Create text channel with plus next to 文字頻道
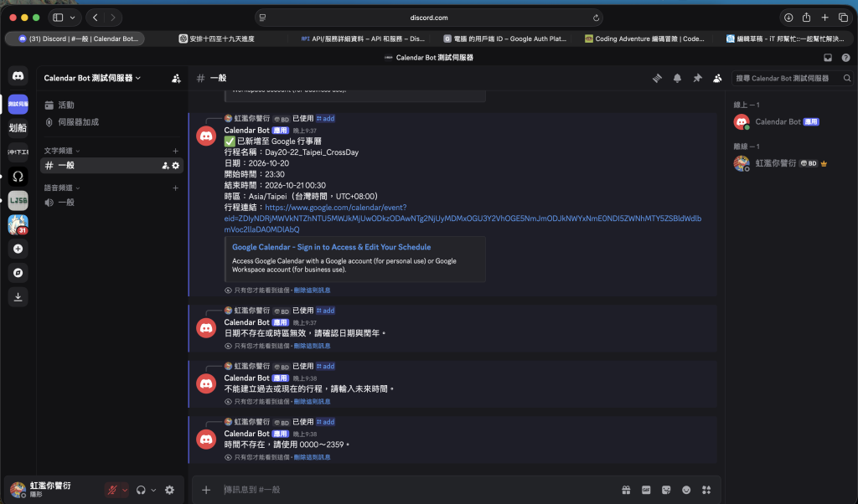858x504 pixels. pos(176,151)
